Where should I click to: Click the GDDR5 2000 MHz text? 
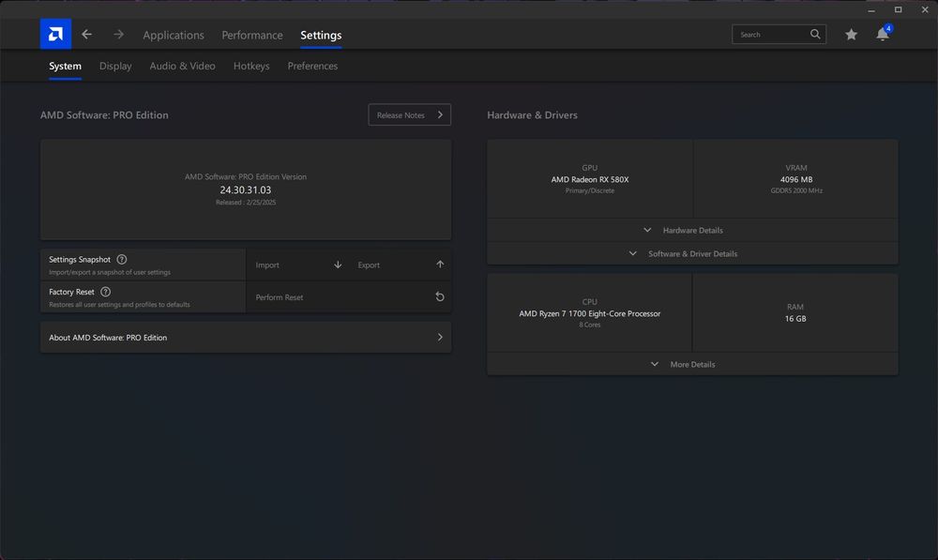(796, 190)
